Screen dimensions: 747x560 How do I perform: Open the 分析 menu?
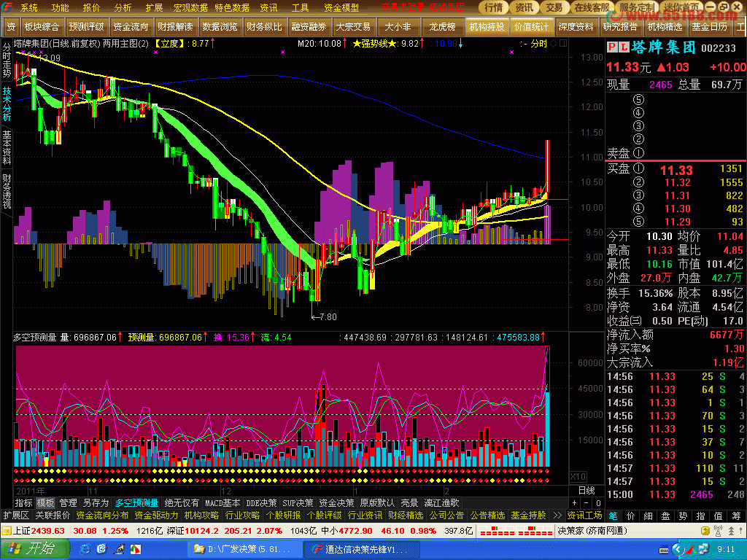pos(123,7)
